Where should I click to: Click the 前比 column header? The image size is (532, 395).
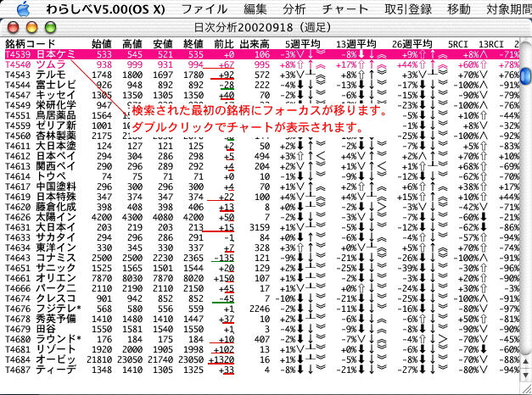click(x=224, y=44)
